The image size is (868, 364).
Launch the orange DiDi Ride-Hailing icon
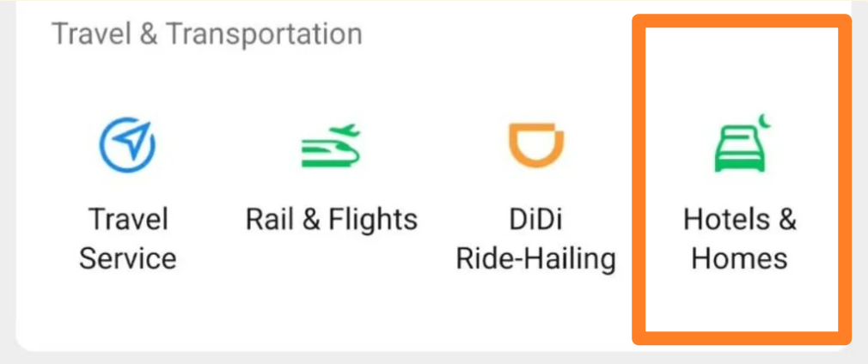coord(535,147)
